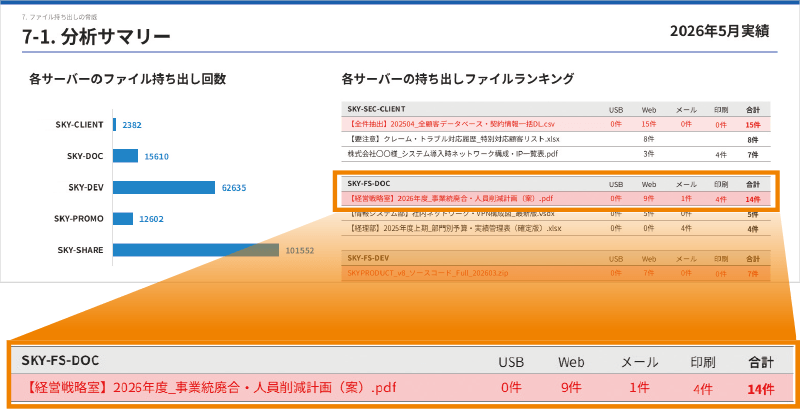
Task: Select the 2026年5月実績 period label
Action: [719, 32]
